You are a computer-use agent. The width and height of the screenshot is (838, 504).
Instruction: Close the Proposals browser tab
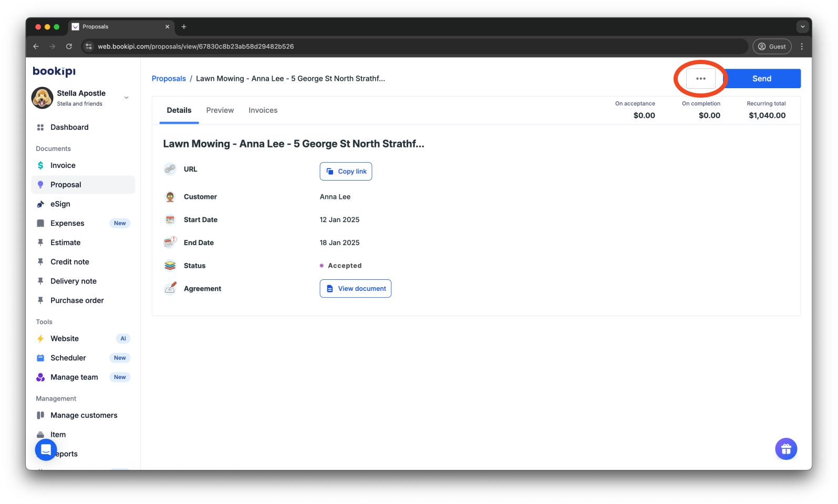pyautogui.click(x=167, y=27)
